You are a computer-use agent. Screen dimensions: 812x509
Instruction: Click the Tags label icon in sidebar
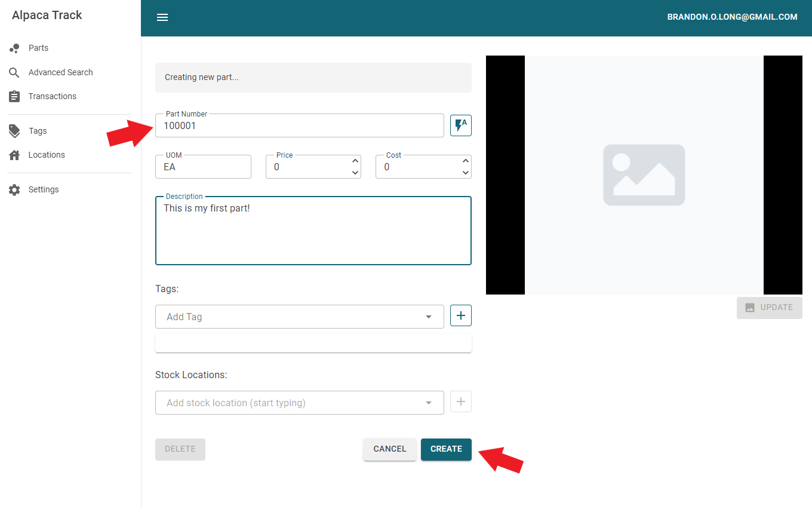(15, 131)
